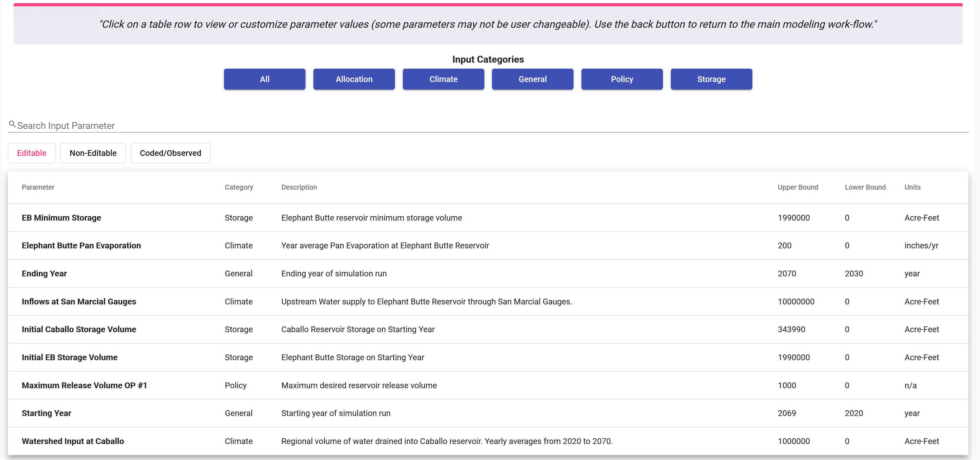Open Inflows at San Marcial Gauges row
The image size is (980, 460).
(x=488, y=302)
